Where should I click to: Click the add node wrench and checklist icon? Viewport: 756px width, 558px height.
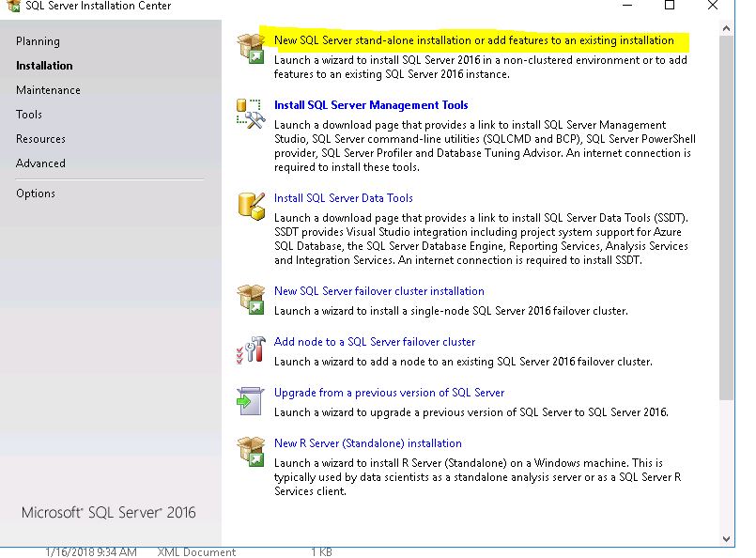click(x=251, y=350)
